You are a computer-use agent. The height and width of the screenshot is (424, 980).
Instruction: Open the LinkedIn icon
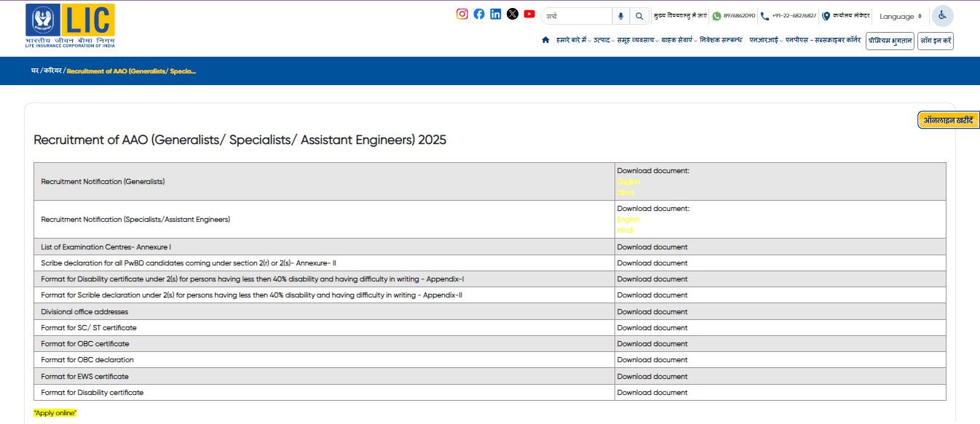(x=496, y=13)
